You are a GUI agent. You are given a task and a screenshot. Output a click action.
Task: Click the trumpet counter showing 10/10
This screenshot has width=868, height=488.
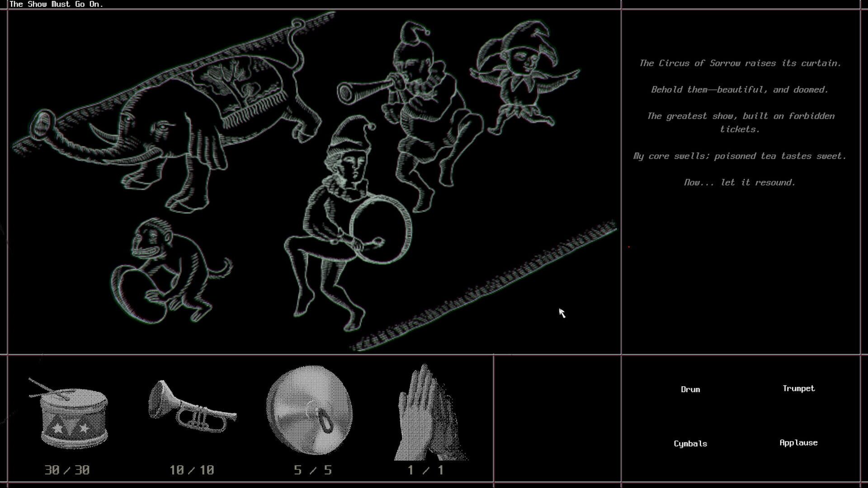[191, 470]
